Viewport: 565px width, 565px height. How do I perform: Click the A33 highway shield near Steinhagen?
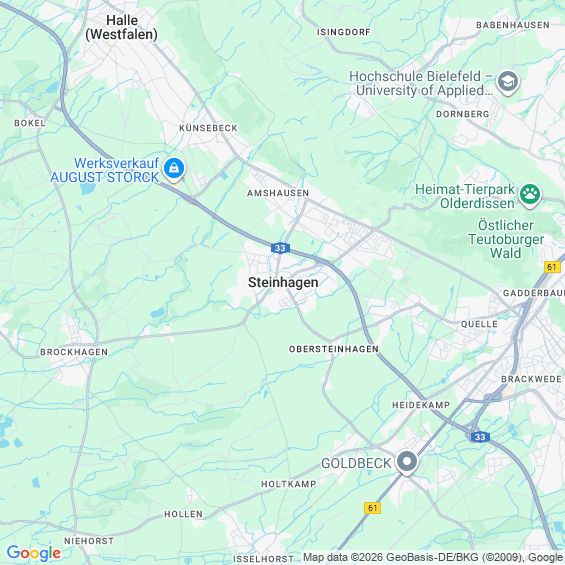280,248
